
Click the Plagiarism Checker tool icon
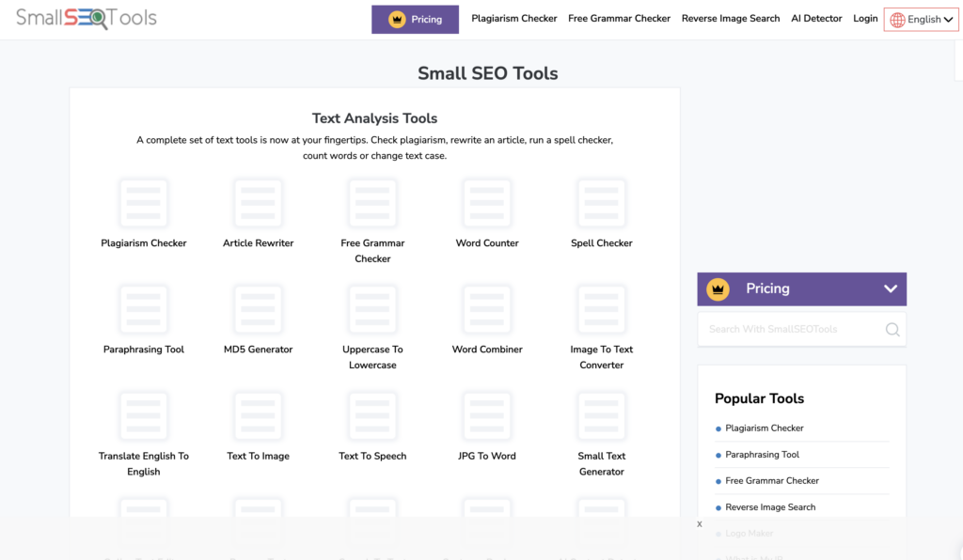click(x=144, y=203)
